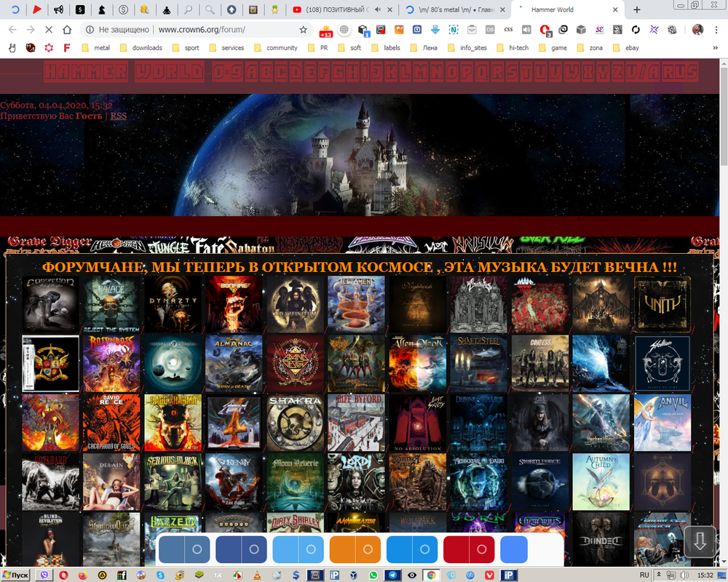728x582 pixels.
Task: Switch to the 80's metal tab
Action: 449,9
